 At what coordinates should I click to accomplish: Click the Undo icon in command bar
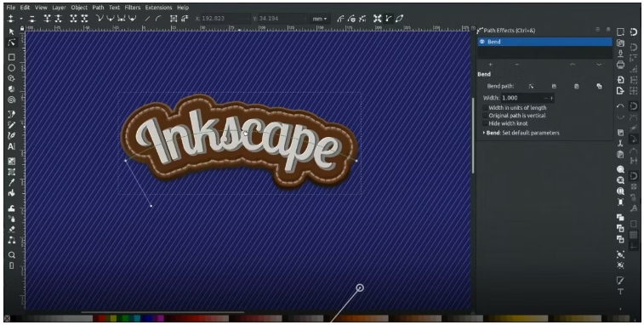click(x=620, y=106)
